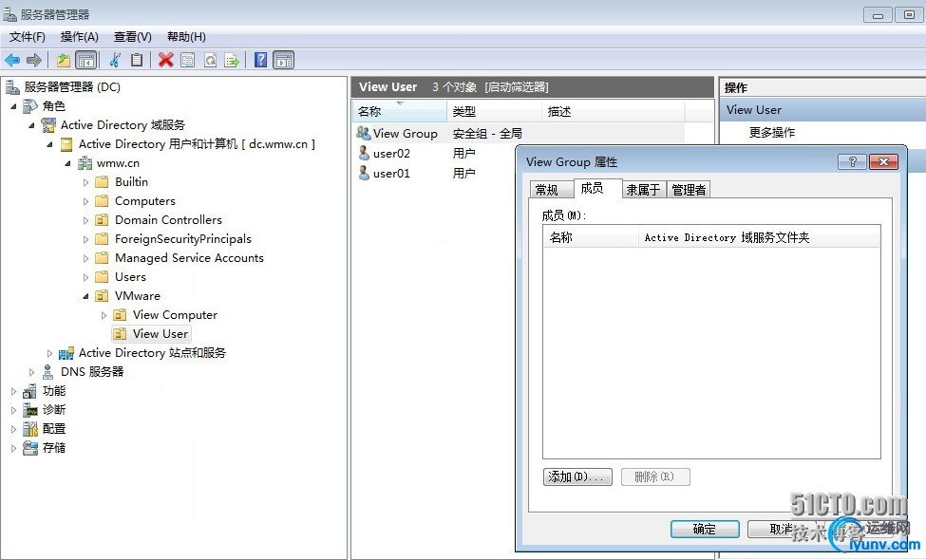Viewport: 926px width, 560px height.
Task: Expand the Computers folder
Action: click(85, 201)
